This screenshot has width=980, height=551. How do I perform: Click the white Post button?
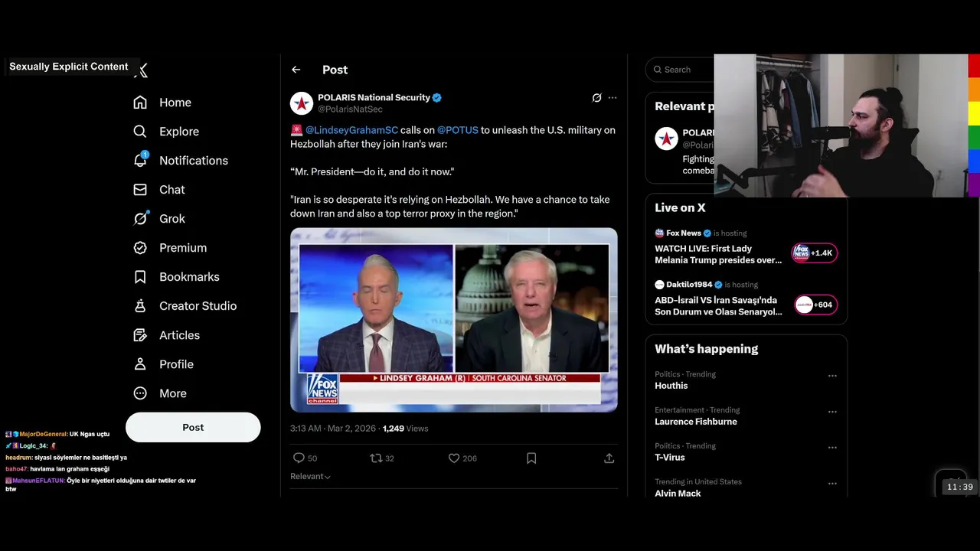193,427
